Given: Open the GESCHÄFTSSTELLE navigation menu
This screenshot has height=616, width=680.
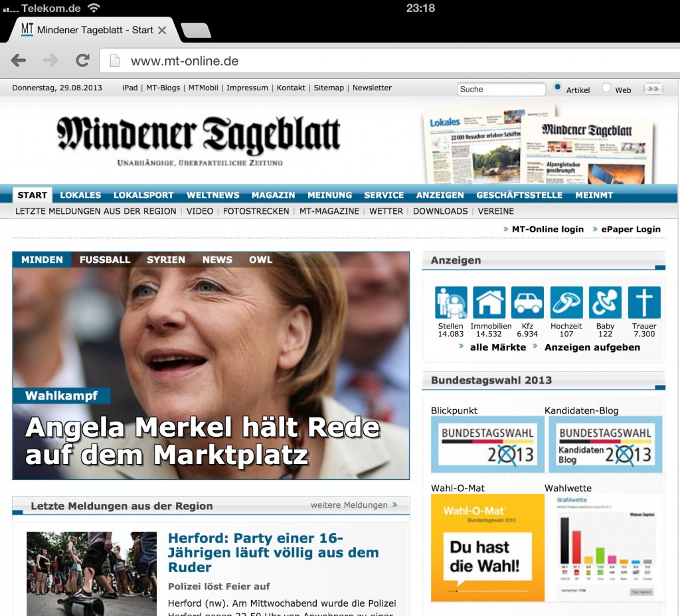Looking at the screenshot, I should (519, 195).
